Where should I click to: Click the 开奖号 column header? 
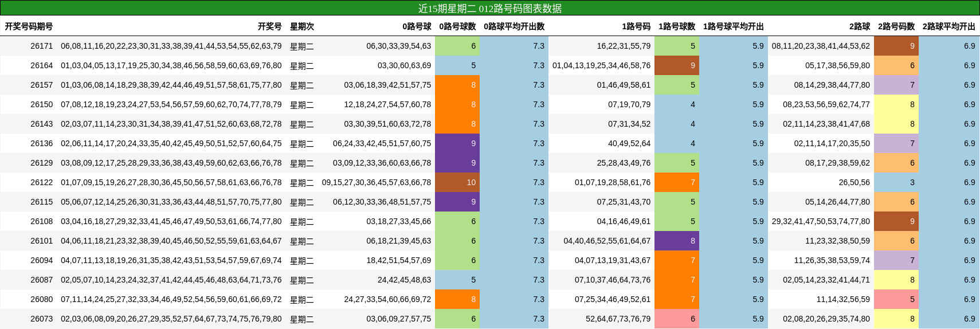tap(269, 26)
